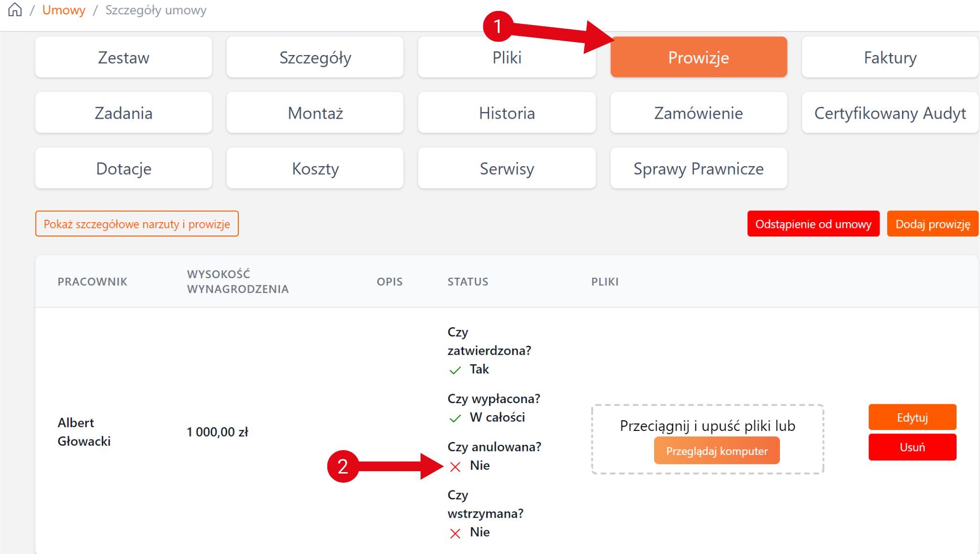
Task: Open the Sprawy Prawnicze tab
Action: [698, 169]
